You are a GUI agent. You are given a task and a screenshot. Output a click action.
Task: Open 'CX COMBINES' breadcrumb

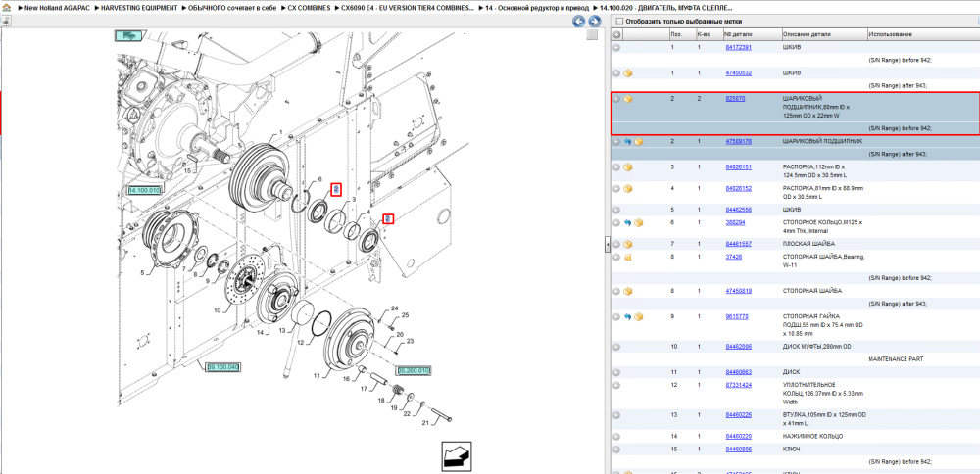point(309,8)
